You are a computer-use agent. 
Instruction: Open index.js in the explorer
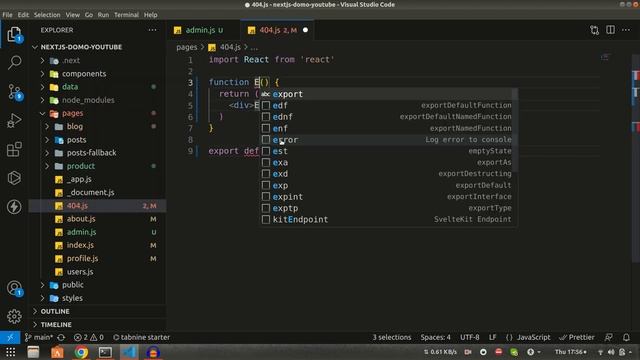pyautogui.click(x=97, y=245)
